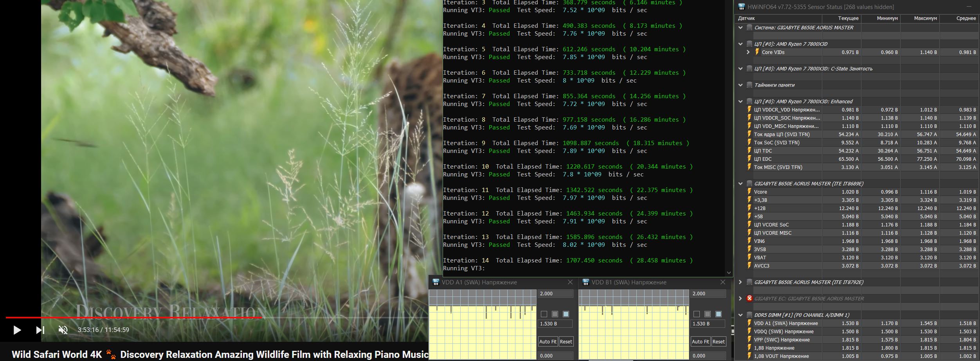The height and width of the screenshot is (361, 980).
Task: Click the lightning icon beside VBAT
Action: [x=749, y=257]
